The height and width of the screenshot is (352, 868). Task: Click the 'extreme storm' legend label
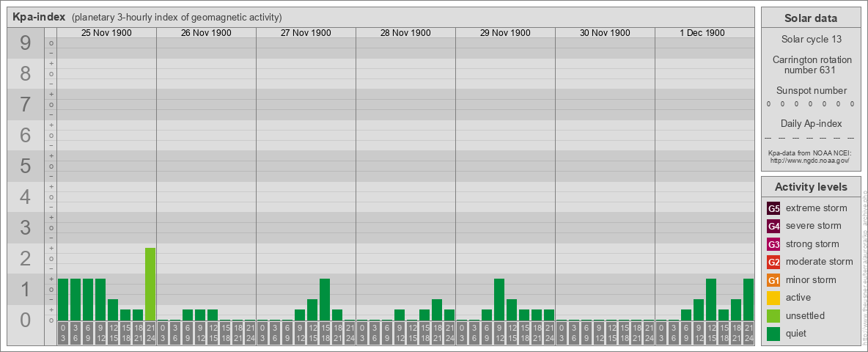(817, 208)
